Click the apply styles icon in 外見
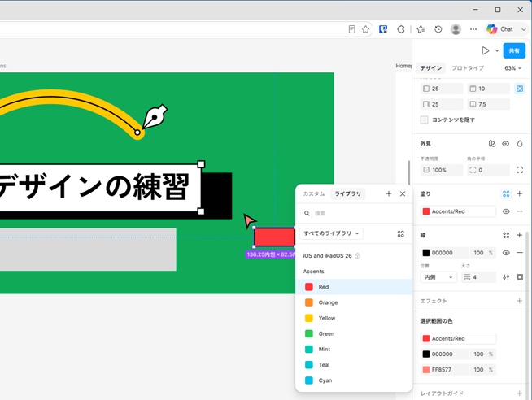 point(491,144)
